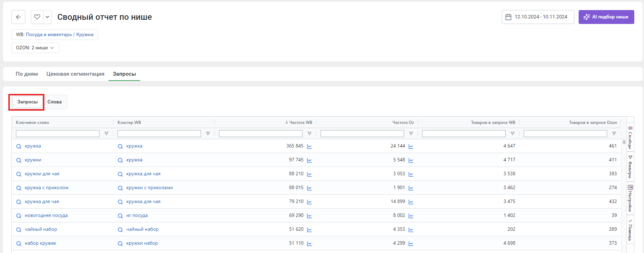Focus the Товаров в запросе WB filter input
Image resolution: width=644 pixels, height=253 pixels.
click(x=464, y=134)
